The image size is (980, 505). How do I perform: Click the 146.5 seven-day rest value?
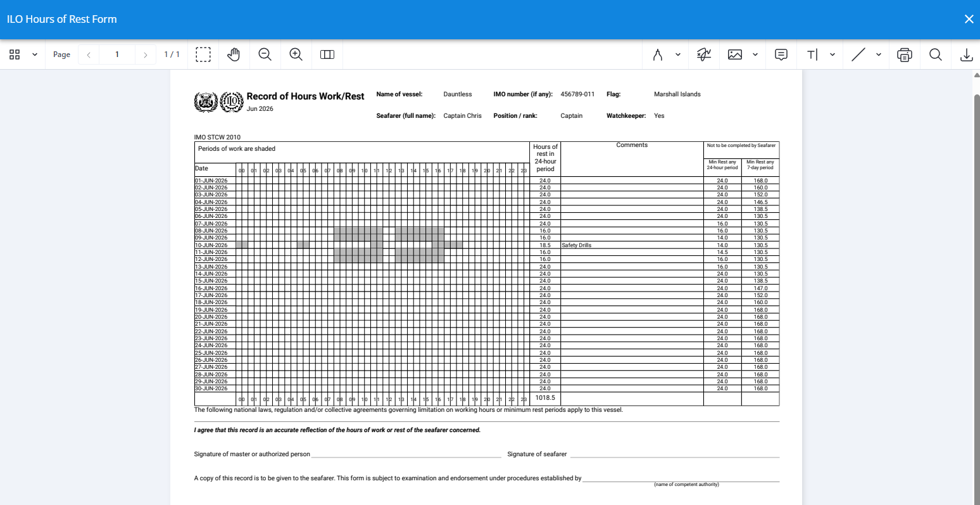point(760,202)
